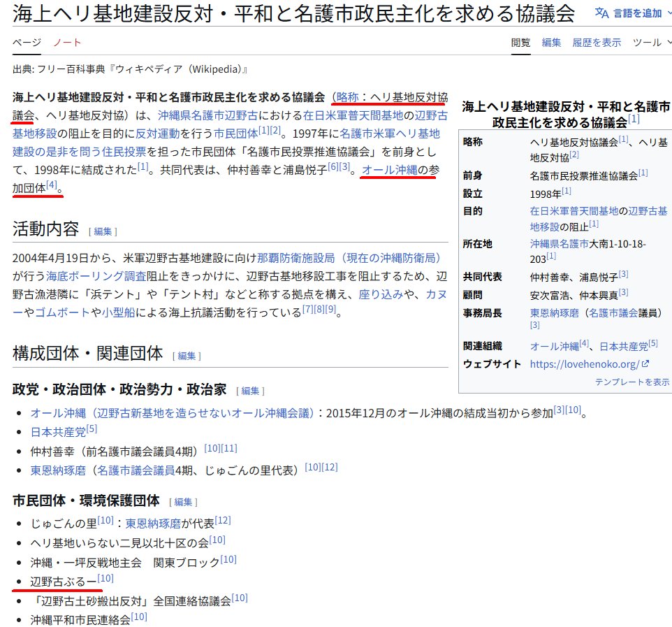
Task: Select ヘリ基地いらない二見以北十区の会 entry
Action: click(119, 543)
